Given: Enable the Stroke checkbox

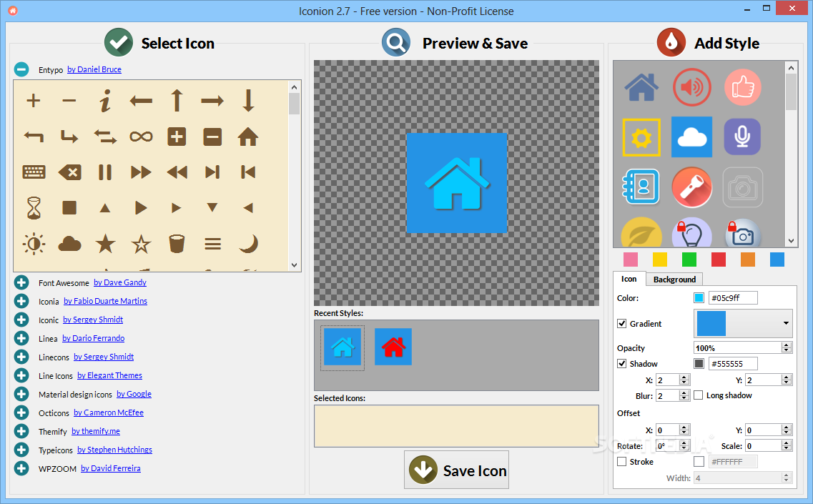Looking at the screenshot, I should (x=621, y=462).
